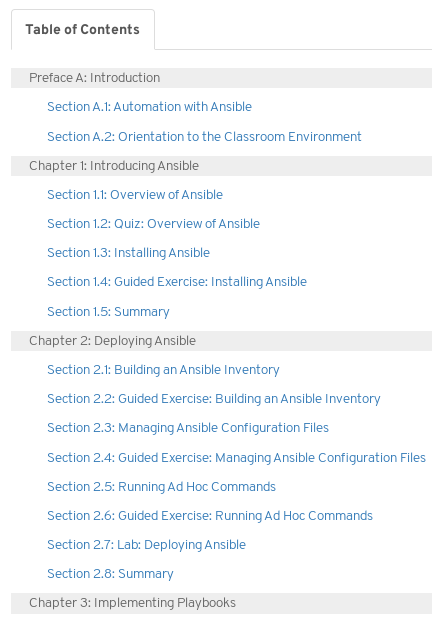
Task: Open Section 2.6 Guided Exercise: Running Ad Hoc Commands
Action: (210, 516)
